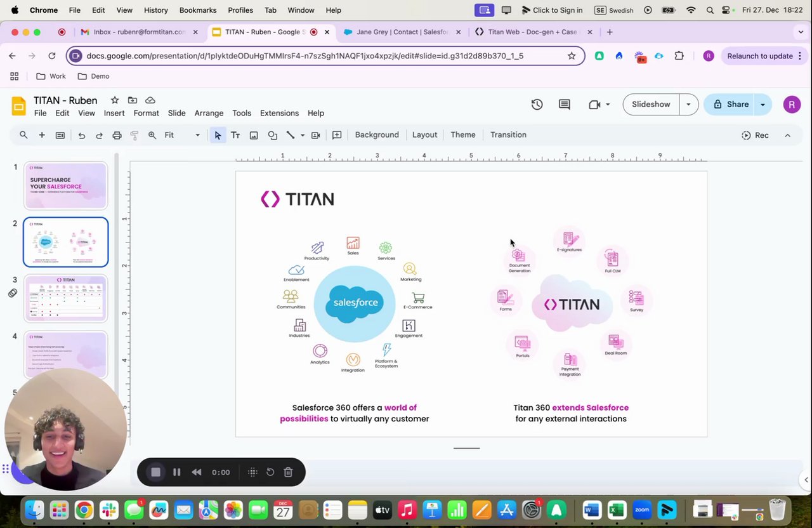Expand the Share options arrow

click(x=763, y=105)
